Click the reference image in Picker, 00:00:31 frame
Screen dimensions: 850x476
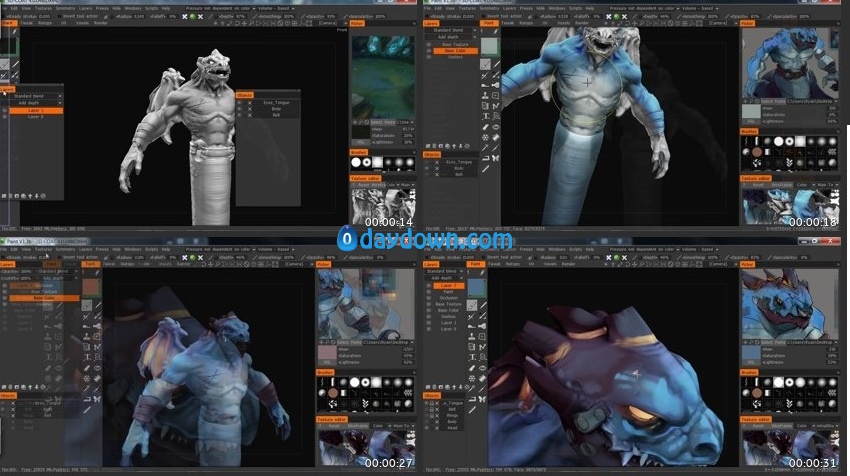(789, 303)
